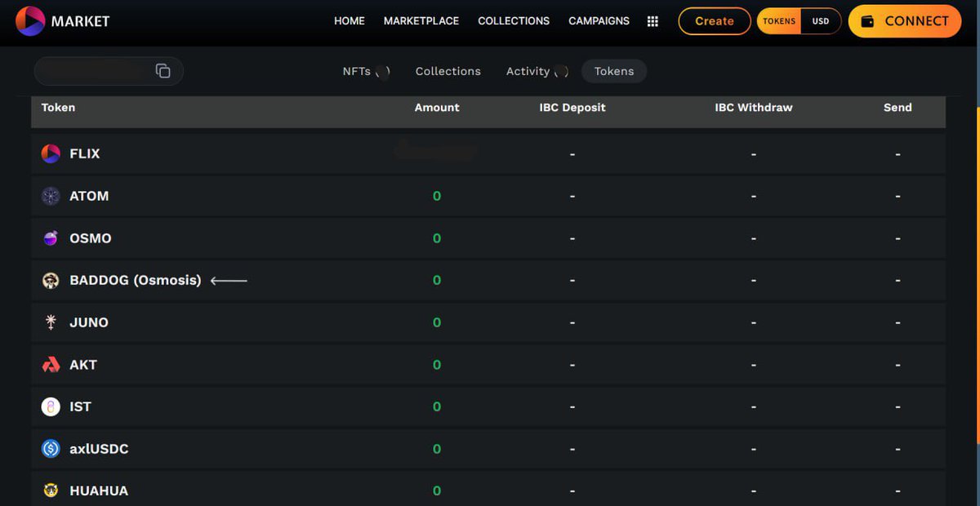980x506 pixels.
Task: Open the apps grid menu icon
Action: click(x=653, y=21)
